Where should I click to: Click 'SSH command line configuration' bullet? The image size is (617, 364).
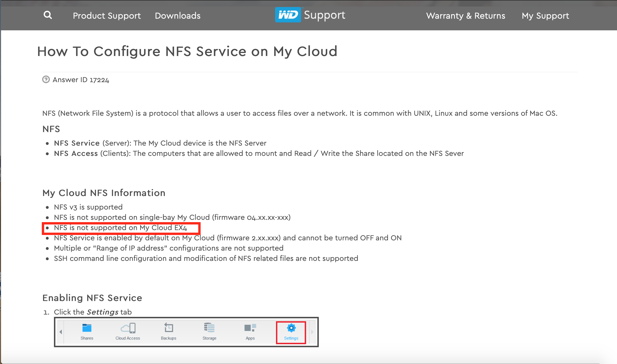pos(206,259)
